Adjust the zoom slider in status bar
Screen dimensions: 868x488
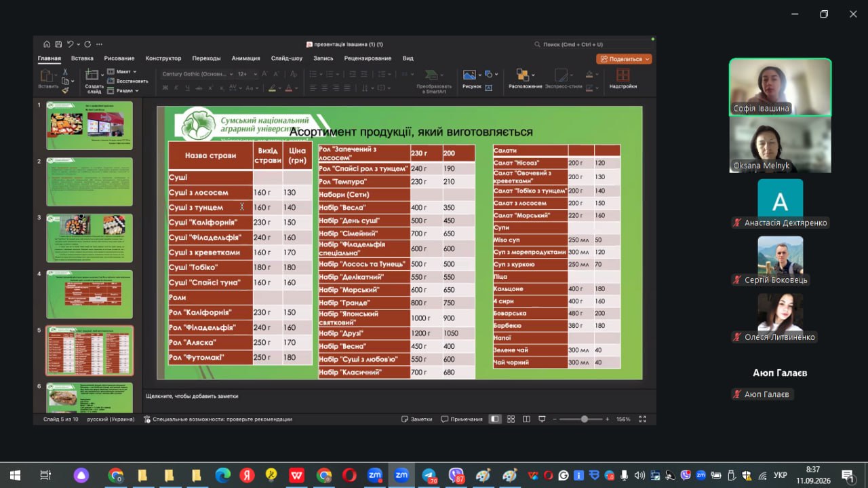point(584,419)
